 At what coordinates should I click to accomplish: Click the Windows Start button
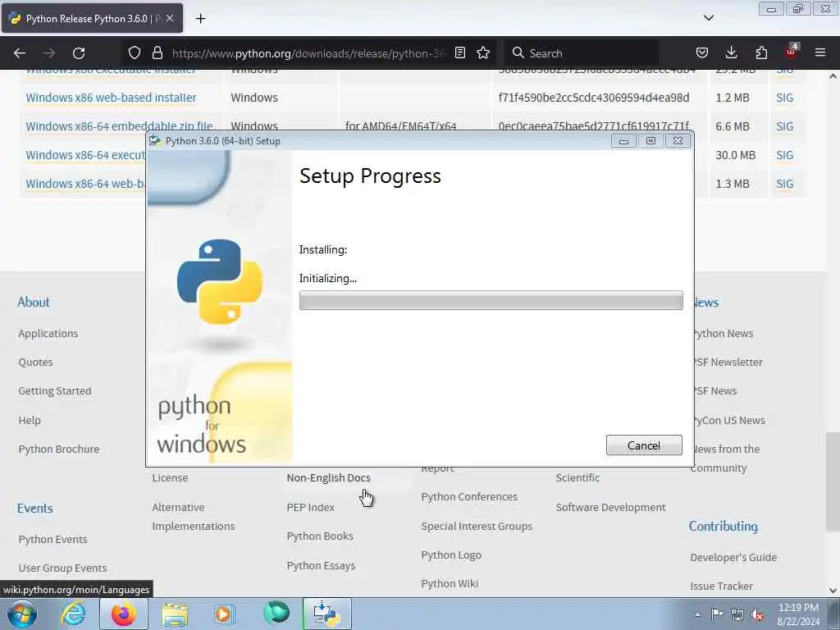(x=22, y=614)
